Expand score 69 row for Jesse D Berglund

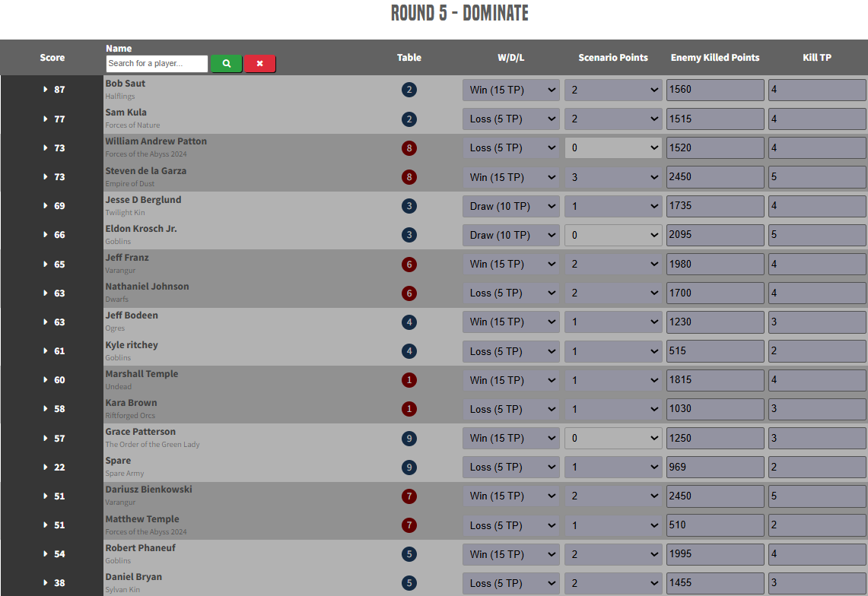[46, 206]
